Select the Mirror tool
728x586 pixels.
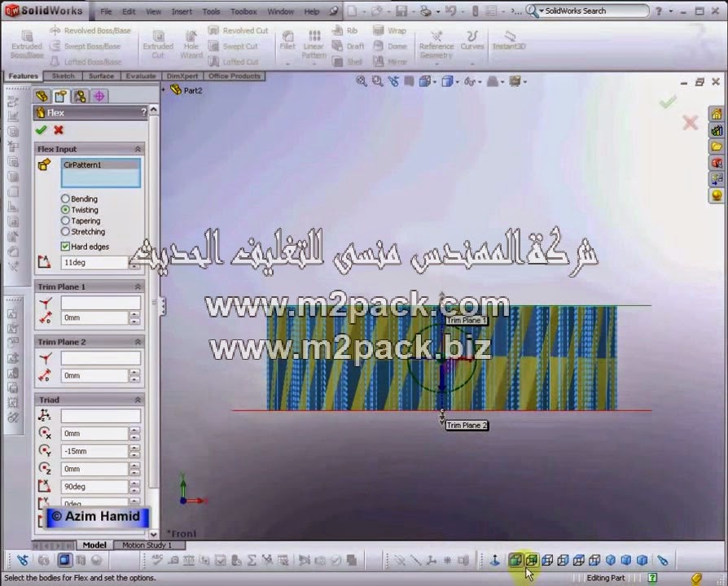click(390, 61)
